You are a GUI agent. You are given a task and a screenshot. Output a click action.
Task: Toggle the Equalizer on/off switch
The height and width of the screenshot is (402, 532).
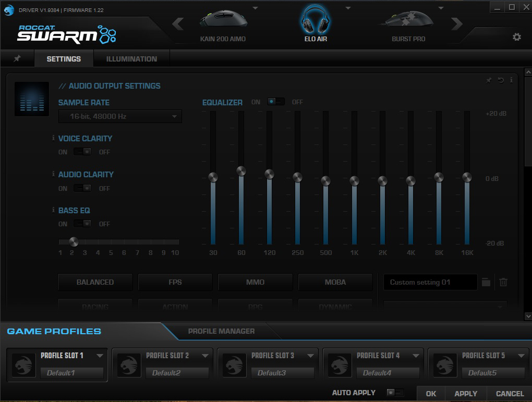tap(275, 102)
